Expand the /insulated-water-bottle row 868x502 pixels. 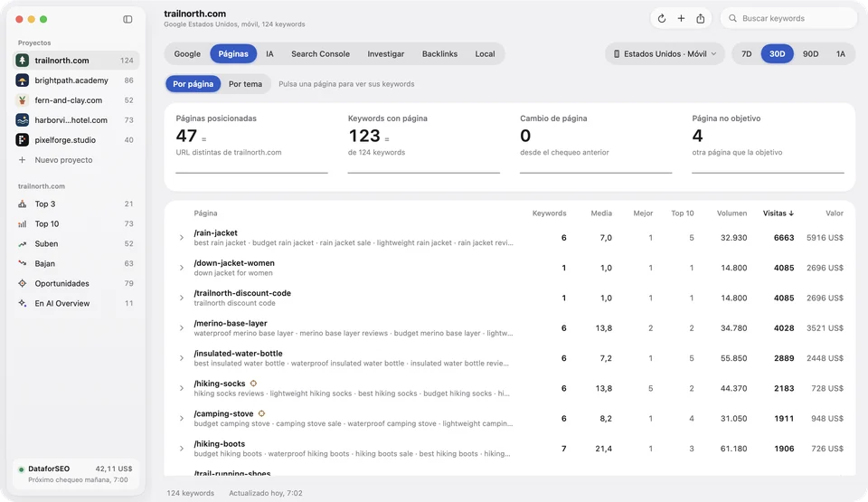(x=182, y=358)
